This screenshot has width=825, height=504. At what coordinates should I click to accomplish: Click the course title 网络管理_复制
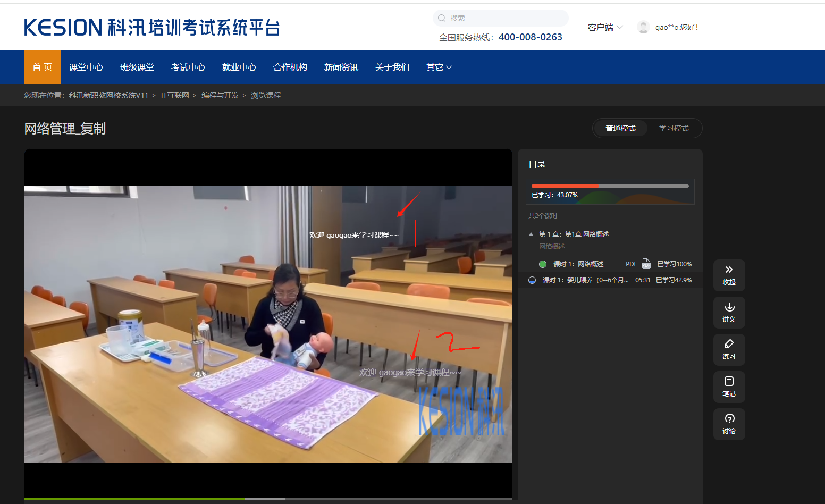point(65,129)
